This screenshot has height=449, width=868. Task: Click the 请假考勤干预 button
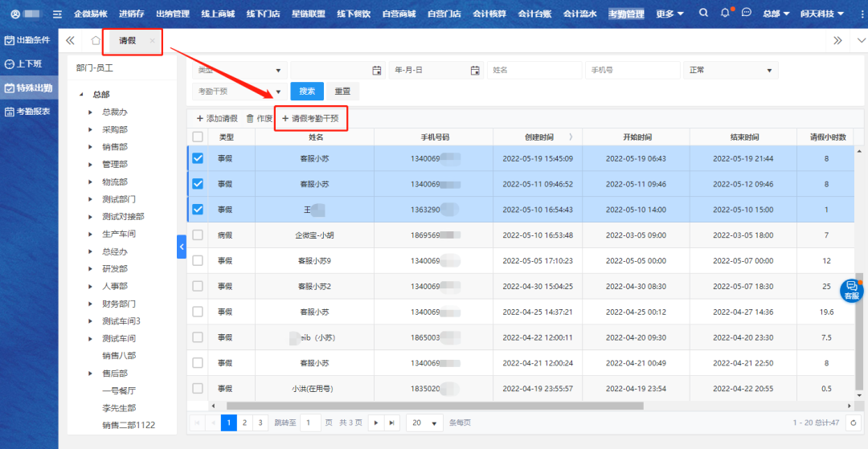(310, 118)
